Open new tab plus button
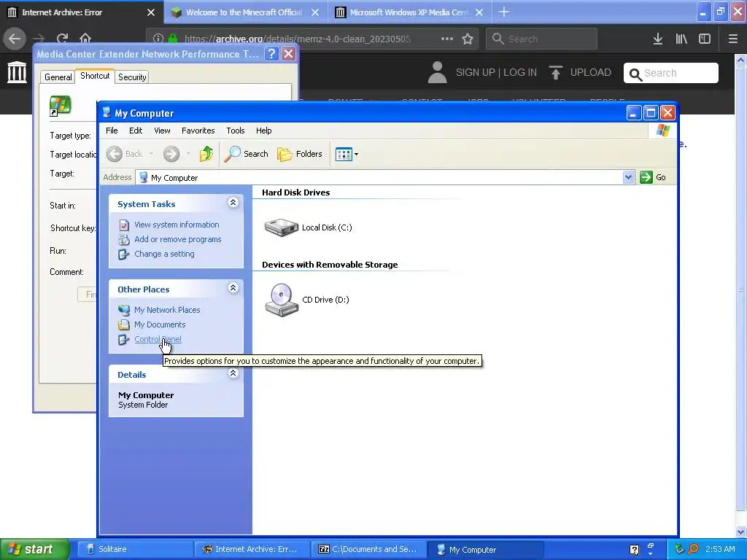The width and height of the screenshot is (747, 560). click(504, 12)
